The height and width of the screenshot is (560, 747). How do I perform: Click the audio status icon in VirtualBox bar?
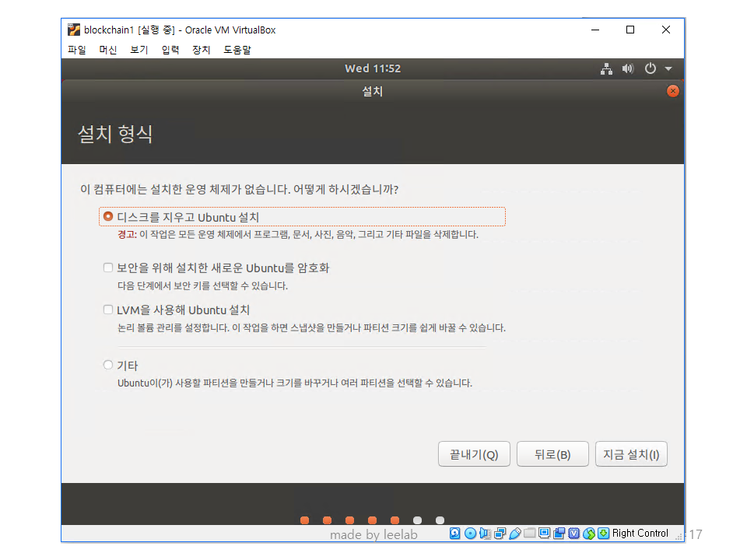click(485, 534)
